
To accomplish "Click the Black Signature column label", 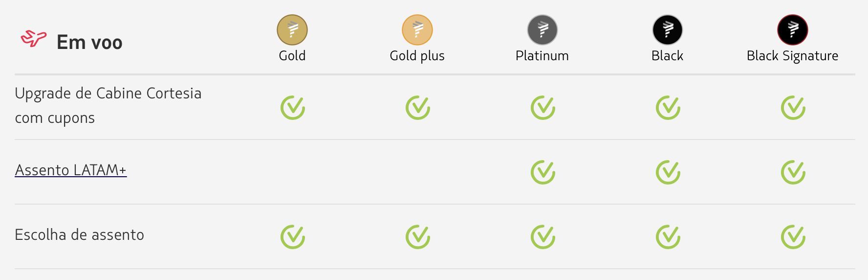I will click(x=792, y=56).
